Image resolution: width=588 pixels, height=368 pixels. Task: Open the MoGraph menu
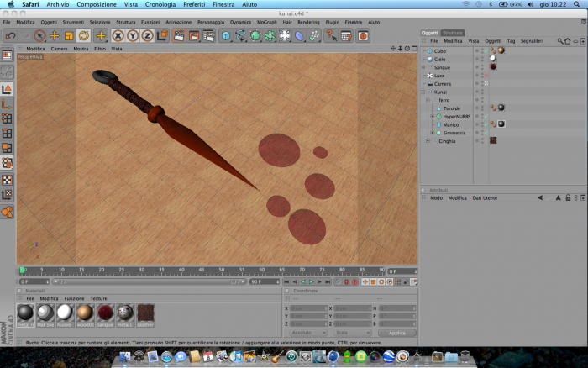266,22
